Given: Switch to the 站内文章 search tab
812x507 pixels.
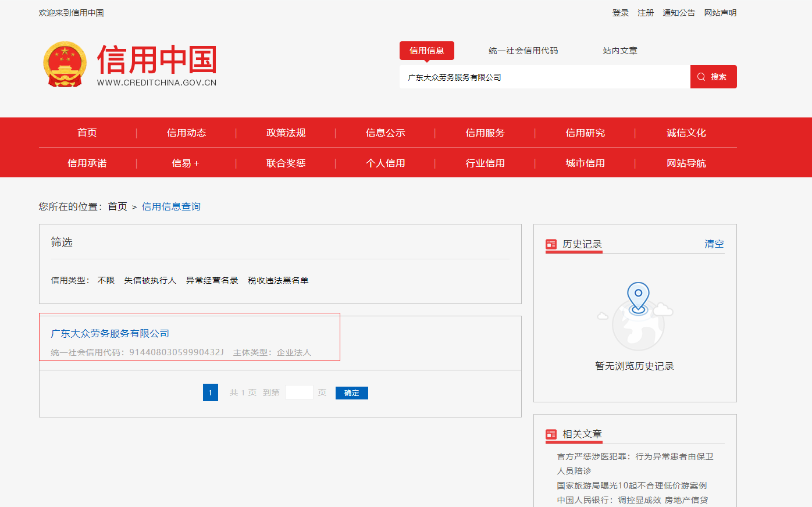Looking at the screenshot, I should click(x=620, y=51).
